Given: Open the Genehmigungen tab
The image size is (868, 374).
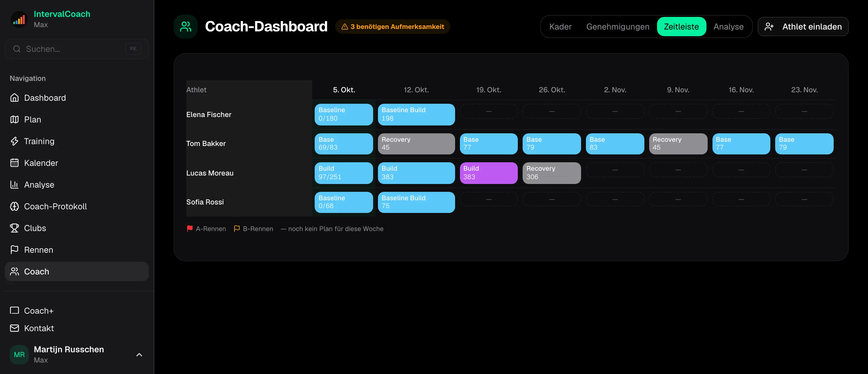Looking at the screenshot, I should [618, 27].
